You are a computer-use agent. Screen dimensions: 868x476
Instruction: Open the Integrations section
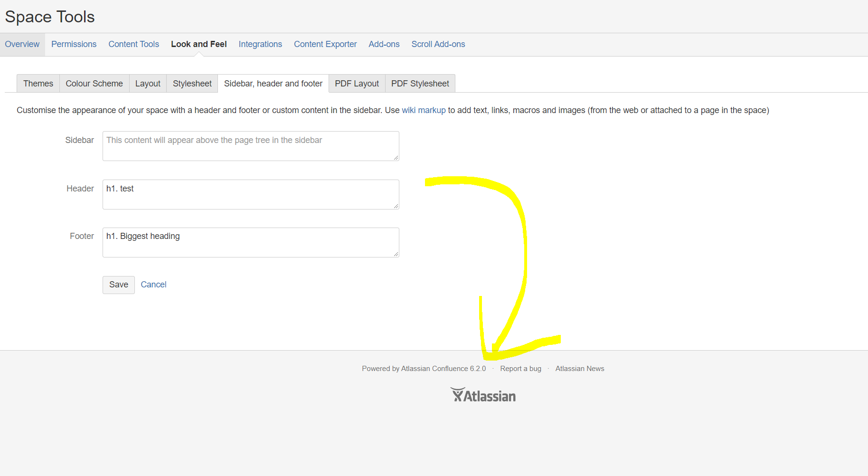pos(260,44)
